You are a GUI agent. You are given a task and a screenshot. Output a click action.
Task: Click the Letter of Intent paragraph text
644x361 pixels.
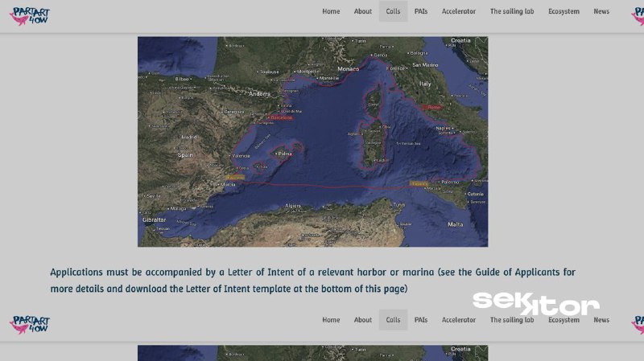(x=312, y=280)
